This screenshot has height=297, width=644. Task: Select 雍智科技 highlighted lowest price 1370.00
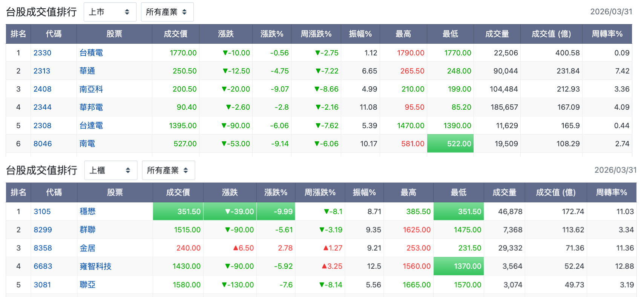tap(458, 266)
